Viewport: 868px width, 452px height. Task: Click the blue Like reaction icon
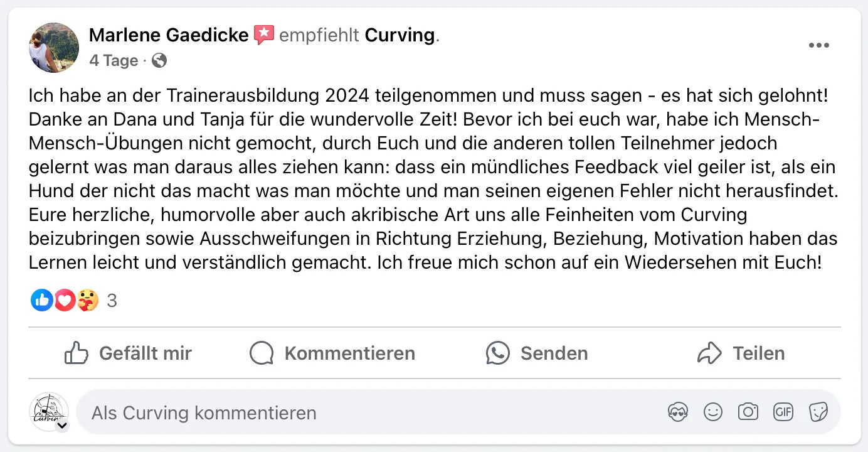[x=42, y=301]
